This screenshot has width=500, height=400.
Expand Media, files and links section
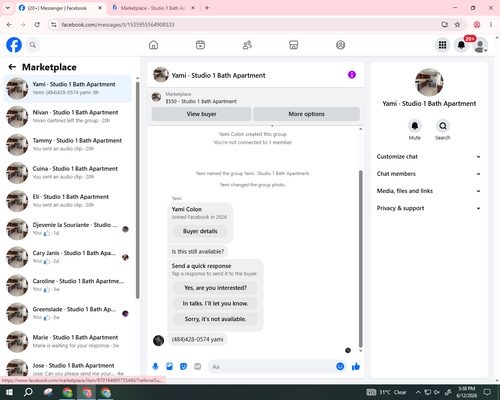coord(429,191)
